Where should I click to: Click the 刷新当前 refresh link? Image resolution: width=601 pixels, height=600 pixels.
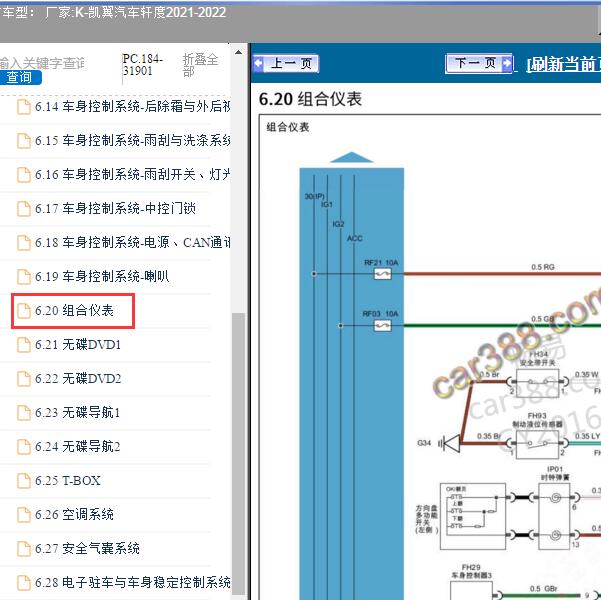coord(564,64)
